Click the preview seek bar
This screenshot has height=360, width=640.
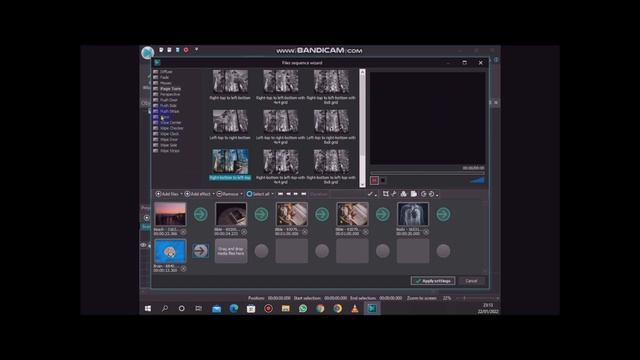427,173
